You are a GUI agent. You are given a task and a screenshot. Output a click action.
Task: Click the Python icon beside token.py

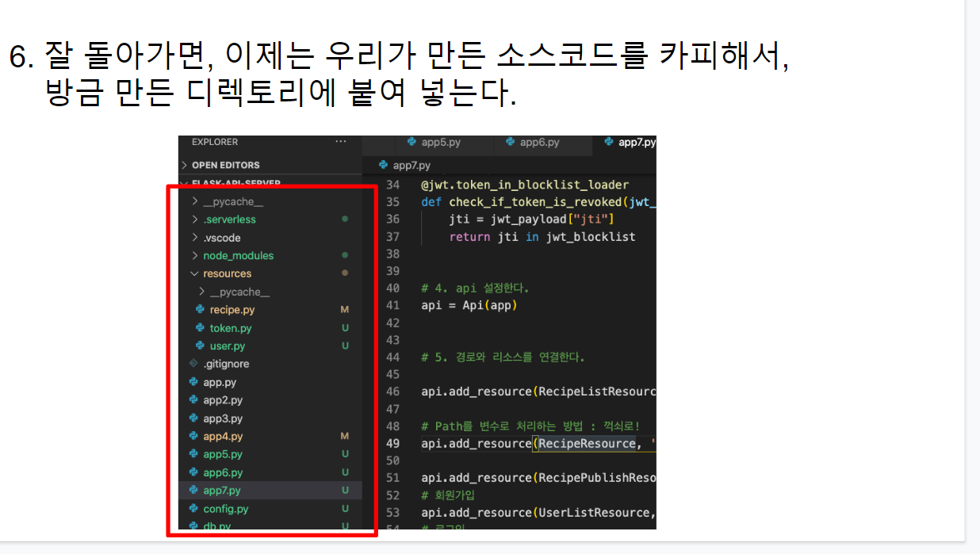201,328
